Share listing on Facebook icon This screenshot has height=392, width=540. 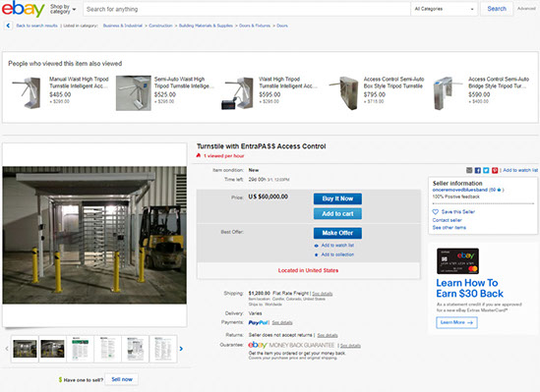pos(478,170)
